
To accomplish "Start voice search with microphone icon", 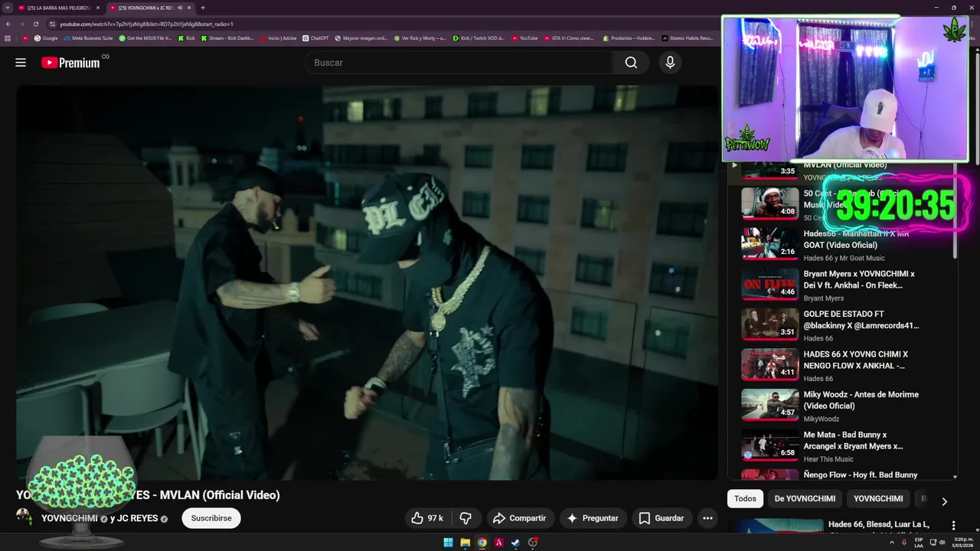I will (x=670, y=63).
